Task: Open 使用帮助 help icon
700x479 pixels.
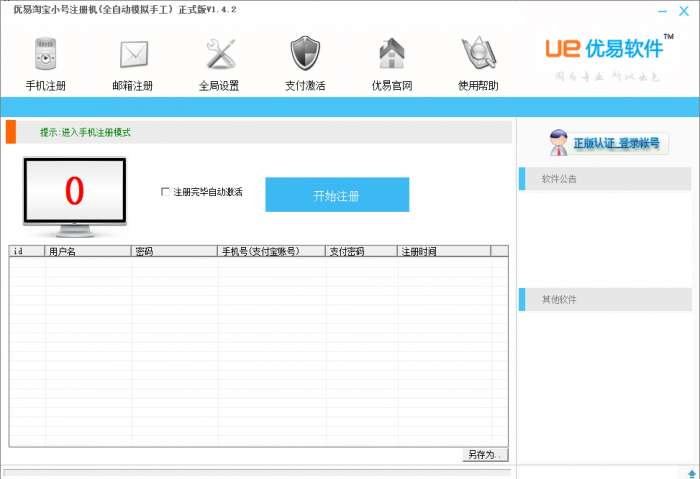Action: coord(479,53)
